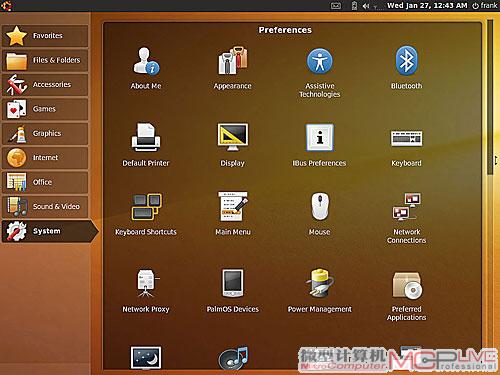Click the Ubuntu logo in top panel

pos(7,6)
